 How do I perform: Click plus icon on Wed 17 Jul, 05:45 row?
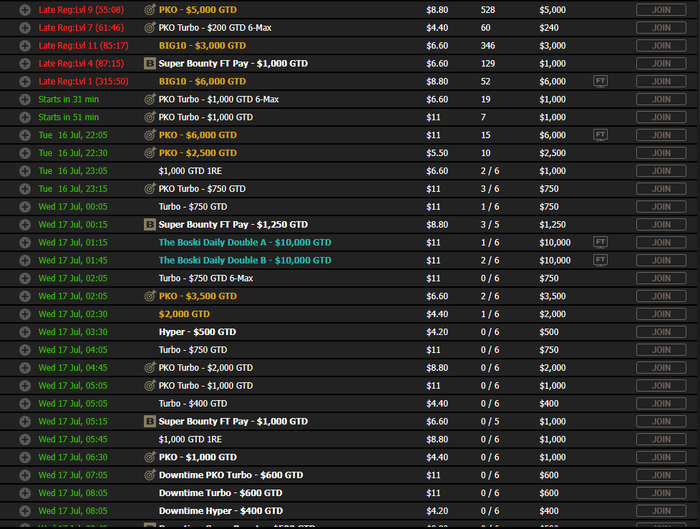click(25, 439)
